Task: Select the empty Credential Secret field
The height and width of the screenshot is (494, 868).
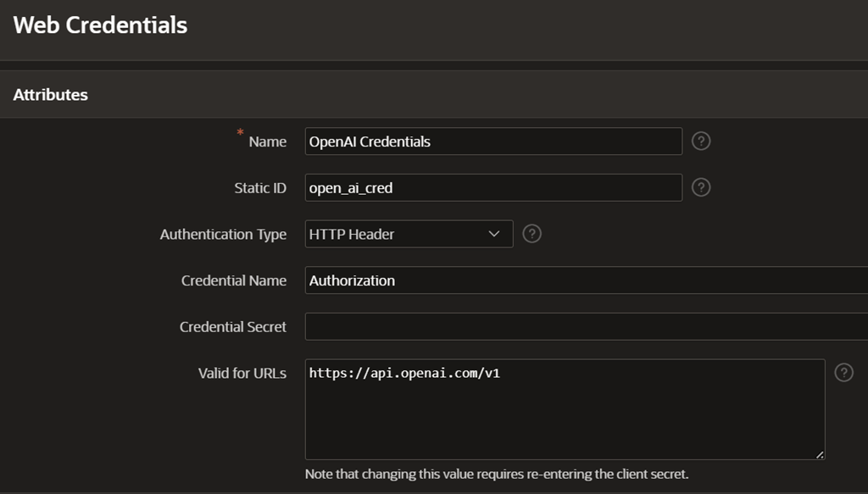Action: tap(585, 327)
